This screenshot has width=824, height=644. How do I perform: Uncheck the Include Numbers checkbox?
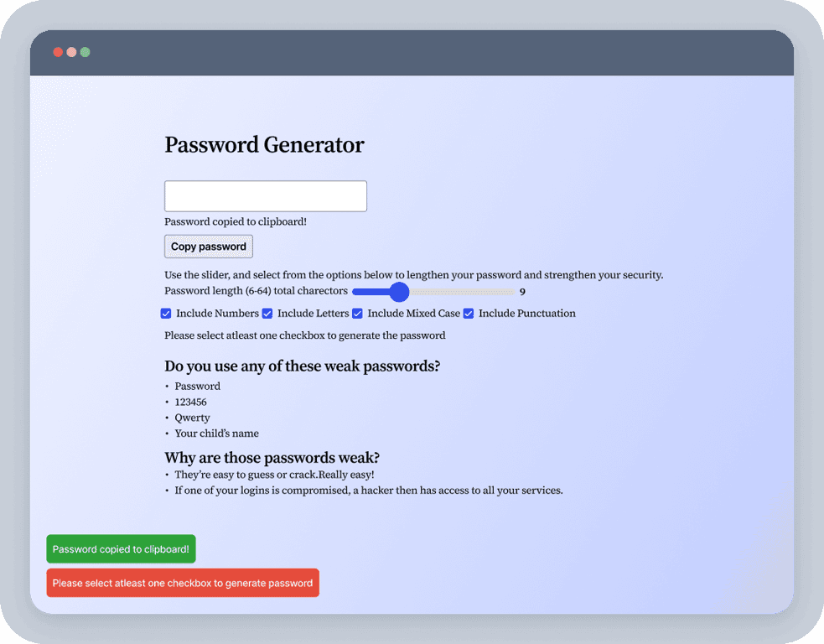click(x=166, y=314)
